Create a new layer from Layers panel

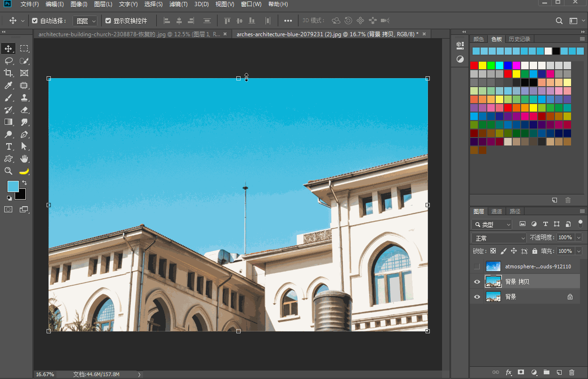coord(559,372)
